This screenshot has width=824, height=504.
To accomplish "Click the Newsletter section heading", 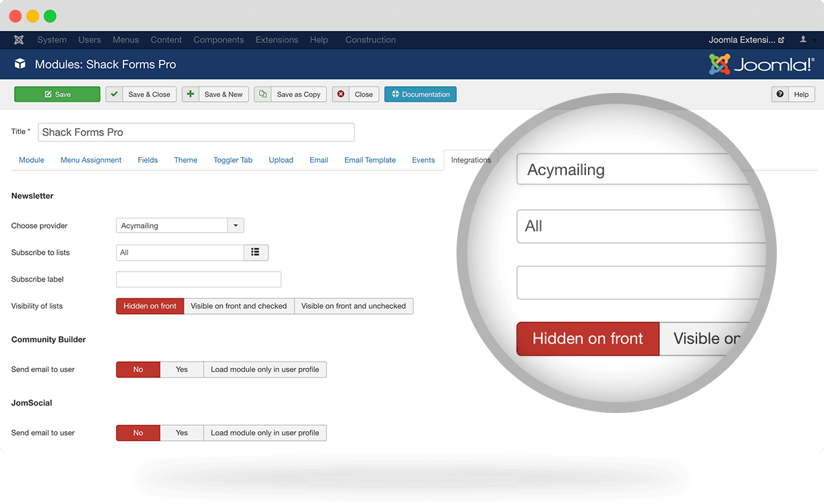I will point(32,196).
